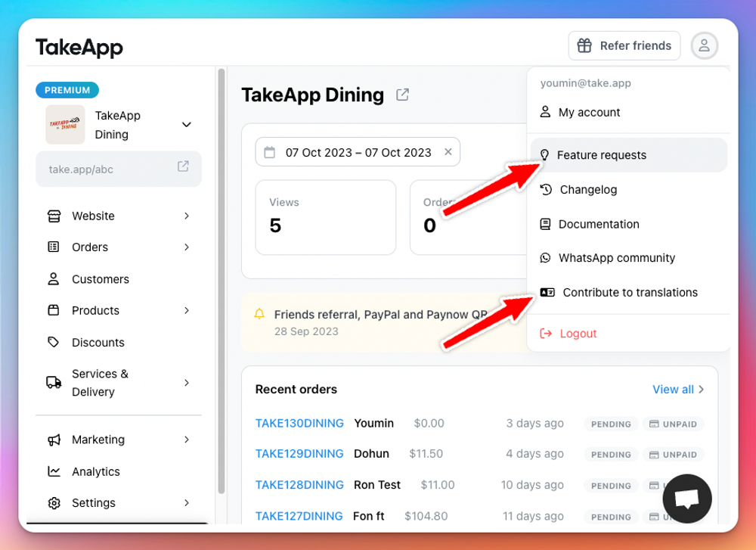Click youmin@take.app email text

pos(585,83)
